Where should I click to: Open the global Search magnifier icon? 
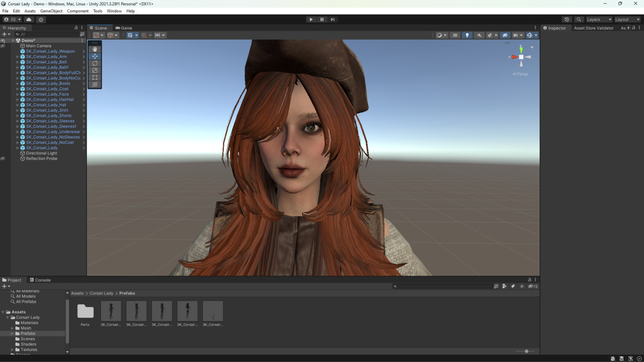(579, 19)
